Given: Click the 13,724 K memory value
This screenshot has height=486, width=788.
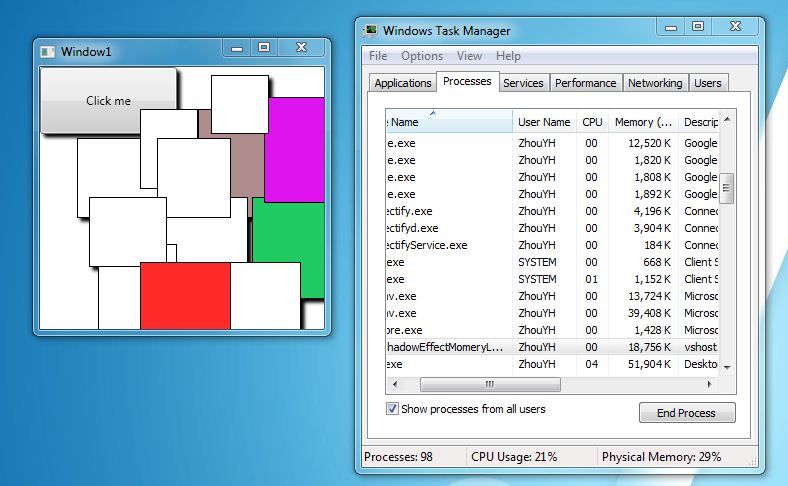Looking at the screenshot, I should click(x=649, y=296).
